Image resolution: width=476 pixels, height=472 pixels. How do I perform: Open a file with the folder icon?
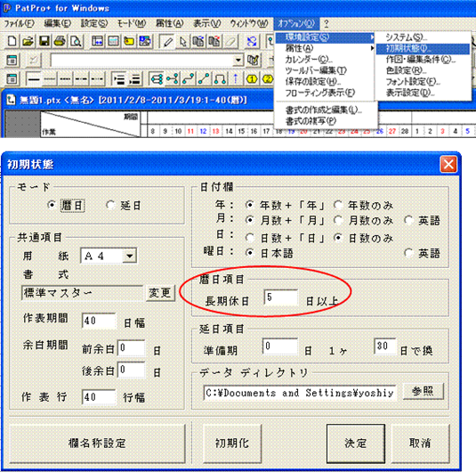(28, 42)
